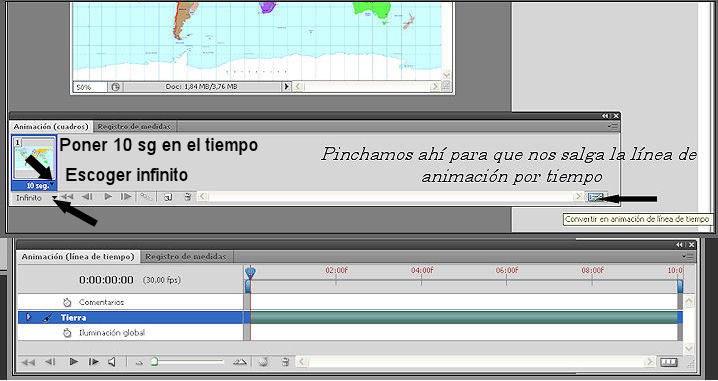Open the 10 seg. frame delay dropdown
718x381 pixels.
(53, 185)
